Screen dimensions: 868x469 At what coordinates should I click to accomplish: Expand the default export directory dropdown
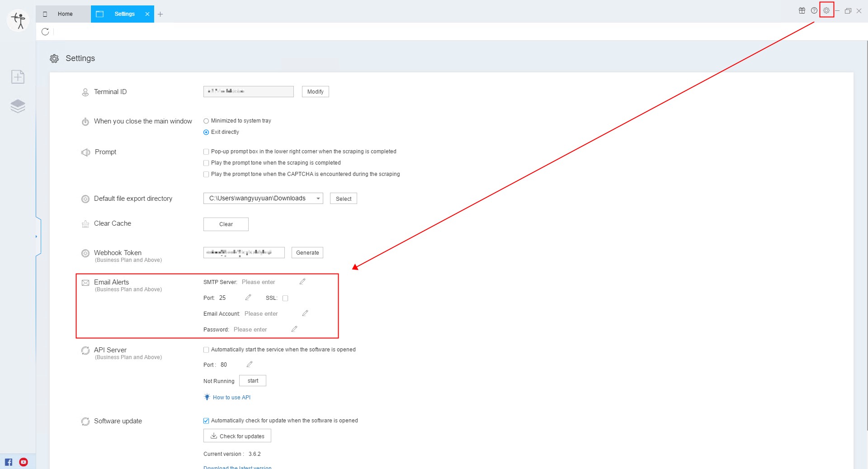(x=318, y=199)
